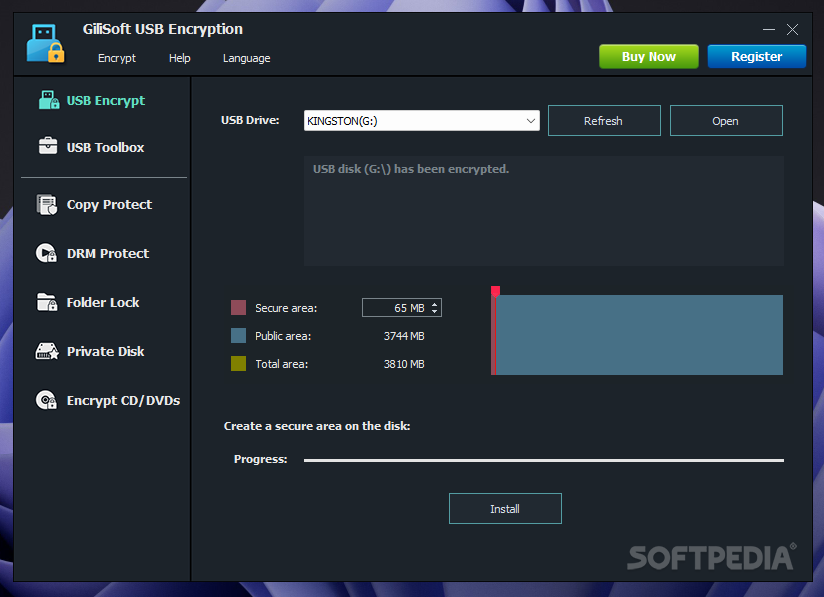Open the Encrypt menu
The width and height of the screenshot is (824, 597).
[x=117, y=58]
